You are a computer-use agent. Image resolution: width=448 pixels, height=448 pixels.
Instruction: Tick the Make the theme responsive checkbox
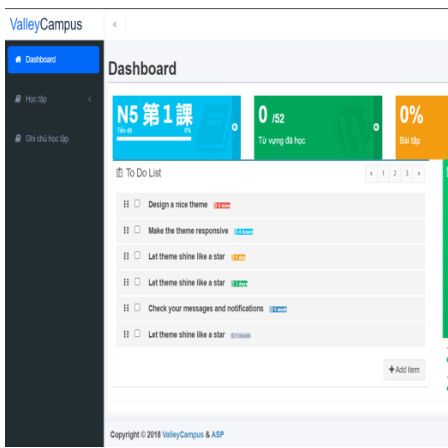point(137,229)
